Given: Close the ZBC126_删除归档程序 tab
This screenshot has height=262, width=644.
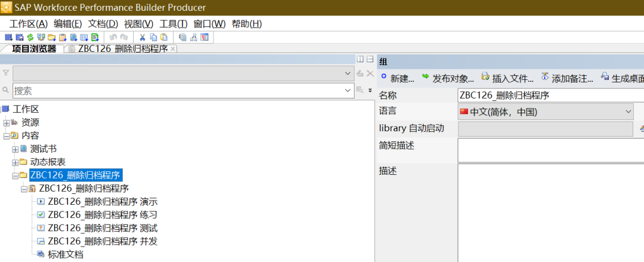Looking at the screenshot, I should pyautogui.click(x=173, y=49).
